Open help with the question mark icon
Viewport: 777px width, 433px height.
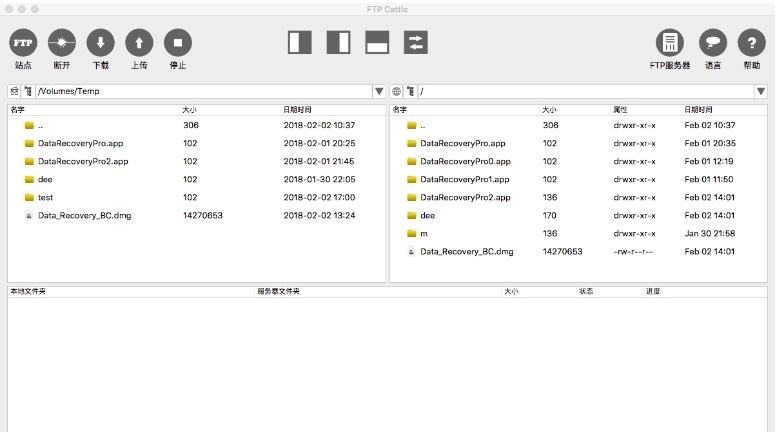point(751,42)
